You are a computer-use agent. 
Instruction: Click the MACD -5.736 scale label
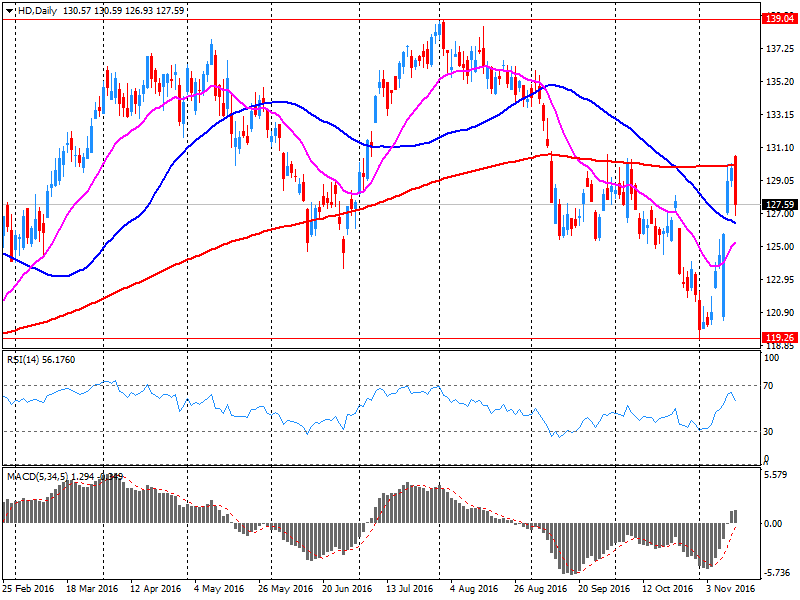coord(776,573)
